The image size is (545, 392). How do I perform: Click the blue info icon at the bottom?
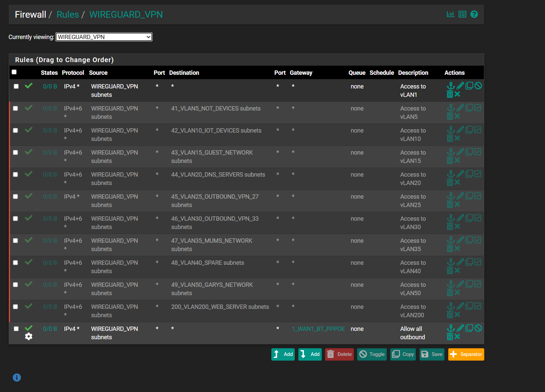pyautogui.click(x=17, y=377)
